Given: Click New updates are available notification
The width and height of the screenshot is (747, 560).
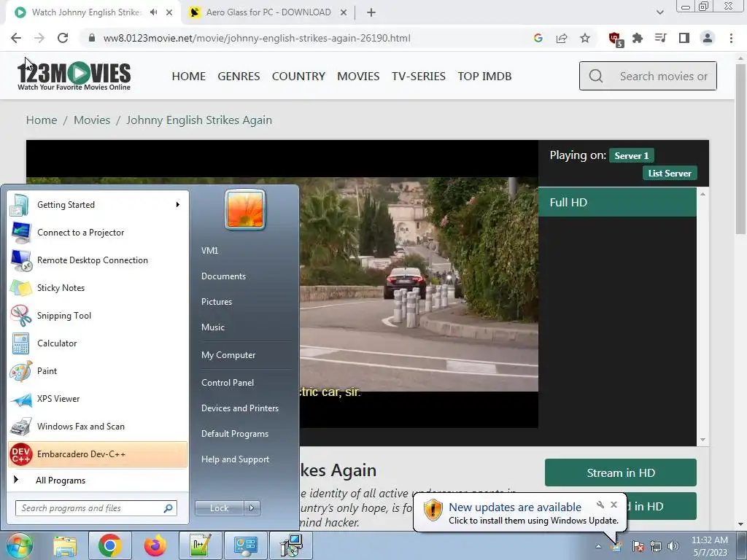Looking at the screenshot, I should tap(515, 507).
